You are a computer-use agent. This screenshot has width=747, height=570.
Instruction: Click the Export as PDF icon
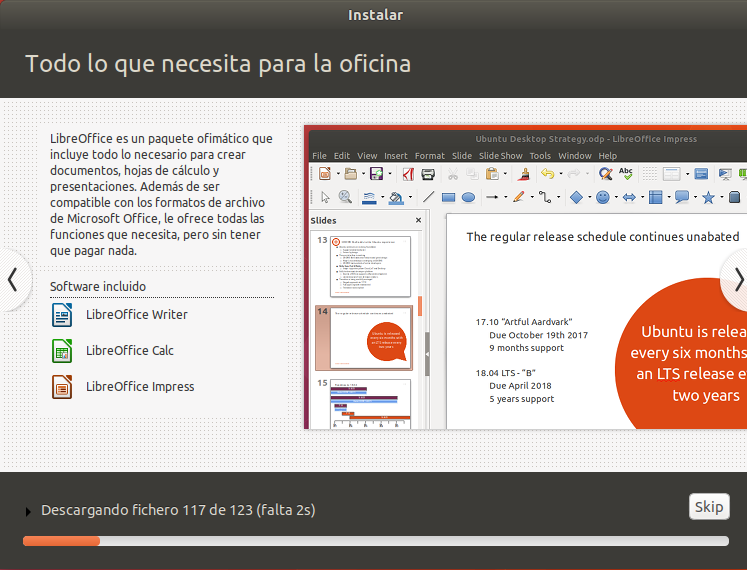(x=408, y=174)
